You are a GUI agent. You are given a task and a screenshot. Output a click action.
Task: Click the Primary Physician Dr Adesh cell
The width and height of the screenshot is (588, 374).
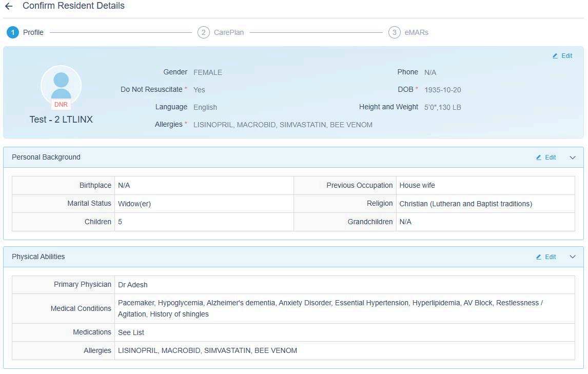133,285
